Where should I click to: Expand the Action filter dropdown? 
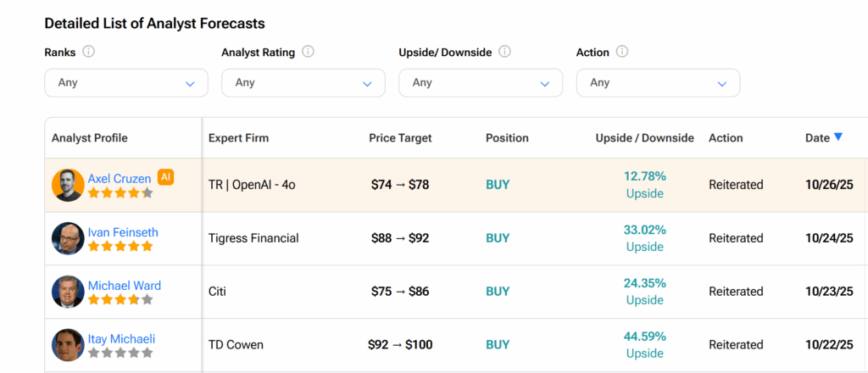pos(657,83)
